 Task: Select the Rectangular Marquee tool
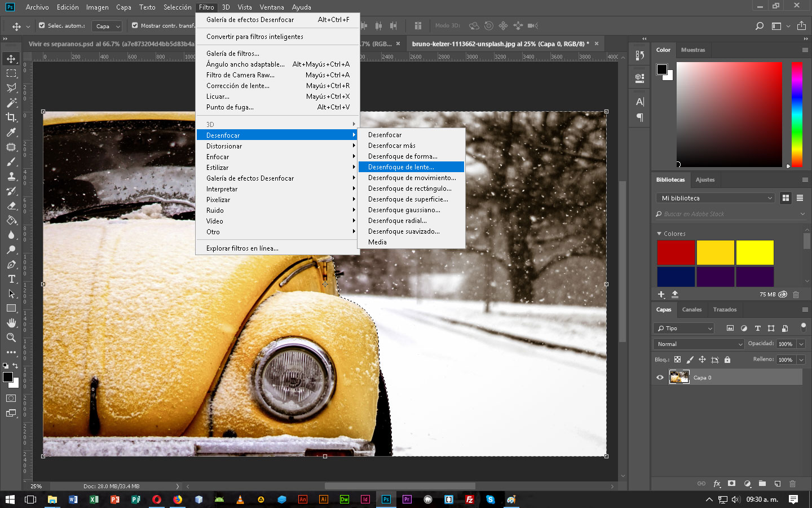(11, 73)
